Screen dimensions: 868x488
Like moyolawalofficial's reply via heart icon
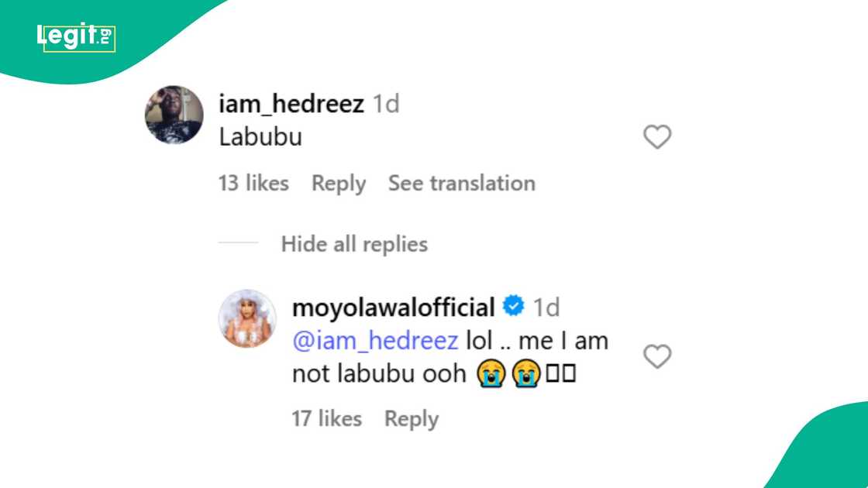click(657, 356)
